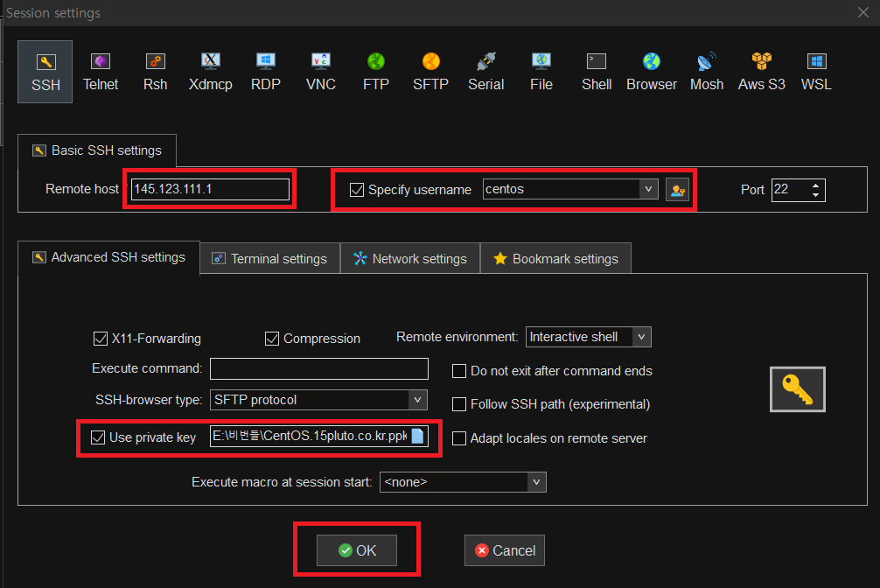Image resolution: width=880 pixels, height=588 pixels.
Task: Open the SSH-browser type dropdown
Action: point(417,400)
